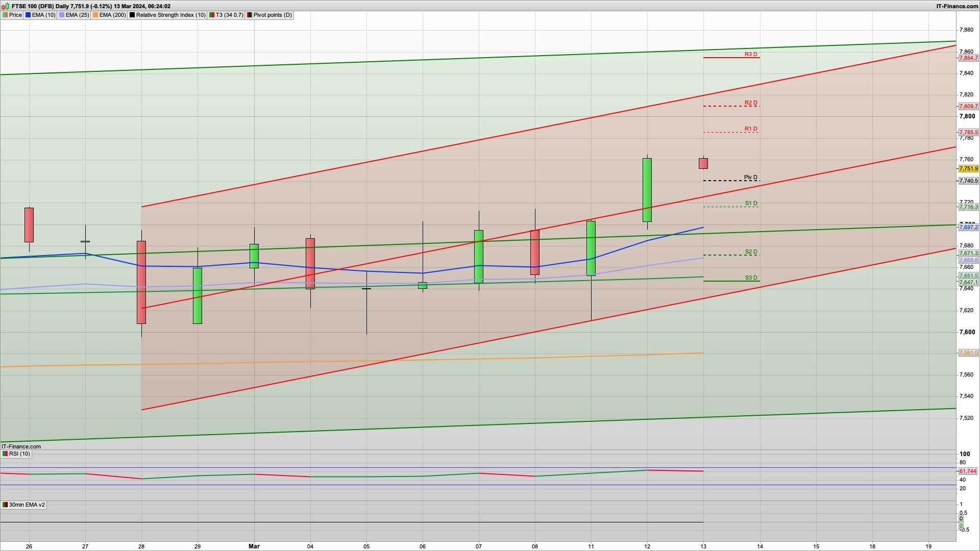This screenshot has width=980, height=551.
Task: Open the Pivot points (D) legend tag
Action: pyautogui.click(x=269, y=15)
